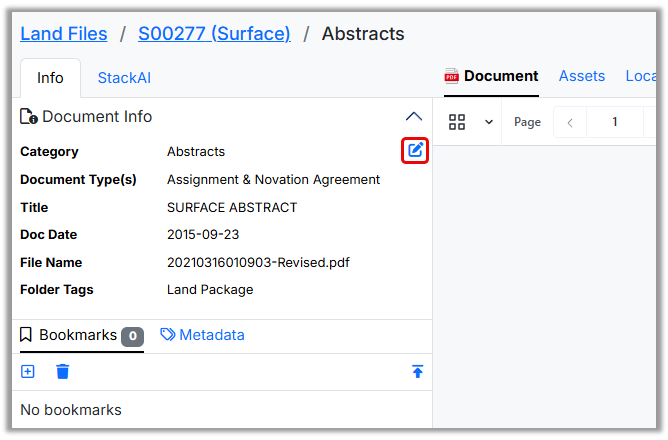Click the PDF icon beside Document tab
Viewport: 668px width, 440px height.
click(452, 77)
